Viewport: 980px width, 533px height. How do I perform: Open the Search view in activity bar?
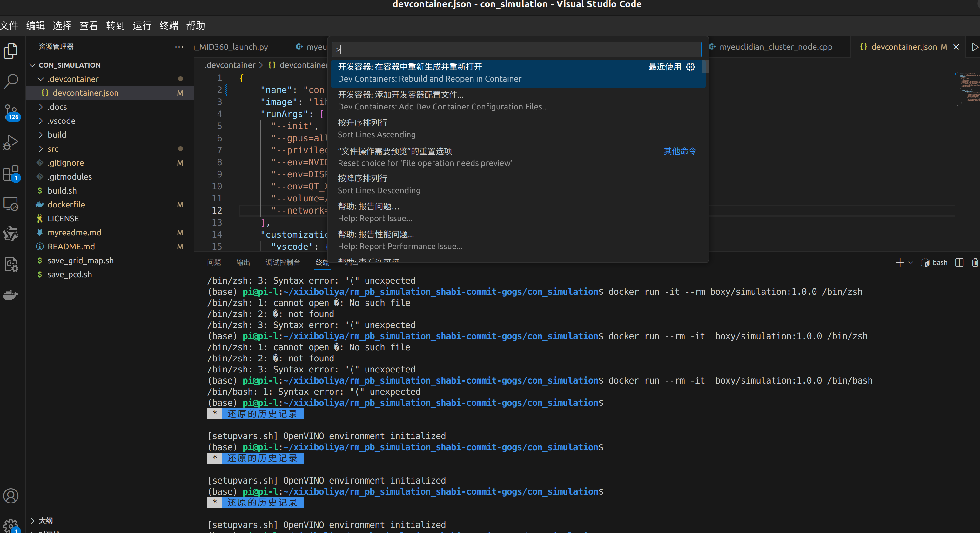[11, 81]
